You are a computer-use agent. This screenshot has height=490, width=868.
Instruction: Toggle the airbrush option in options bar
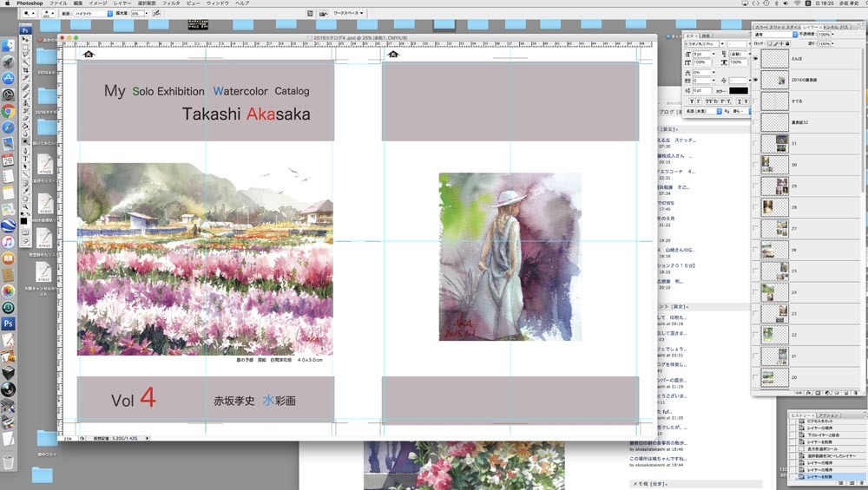[156, 13]
